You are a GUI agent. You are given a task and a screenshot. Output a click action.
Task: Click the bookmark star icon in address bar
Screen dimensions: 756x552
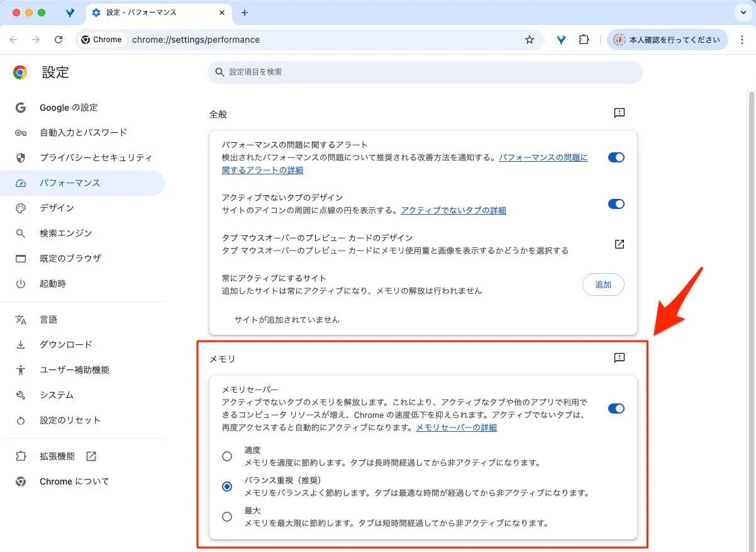[x=530, y=40]
